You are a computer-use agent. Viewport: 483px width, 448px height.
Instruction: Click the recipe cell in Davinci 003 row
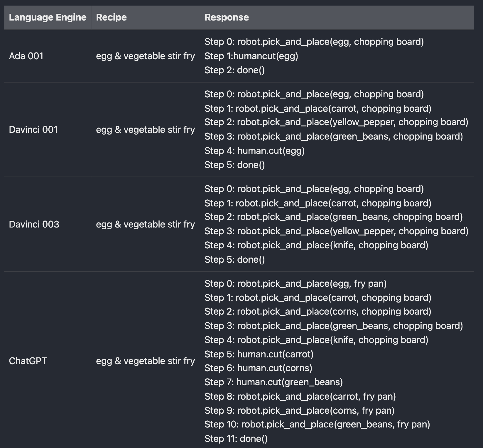(145, 224)
